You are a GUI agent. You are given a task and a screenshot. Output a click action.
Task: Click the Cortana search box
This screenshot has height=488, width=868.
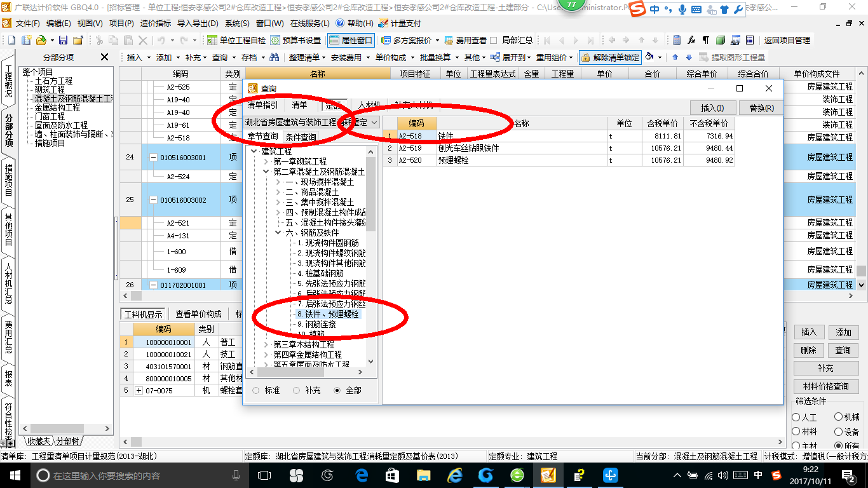click(x=139, y=475)
